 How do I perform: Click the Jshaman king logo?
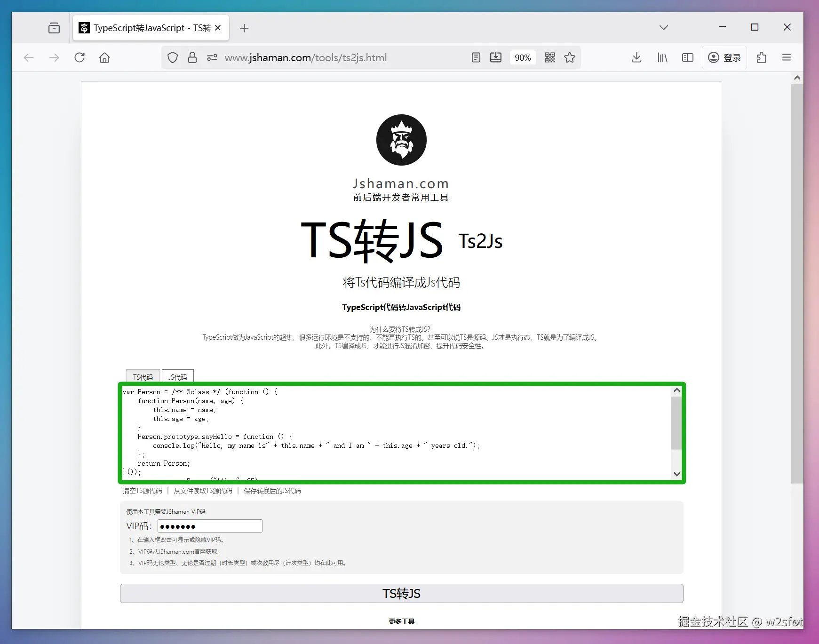click(401, 140)
